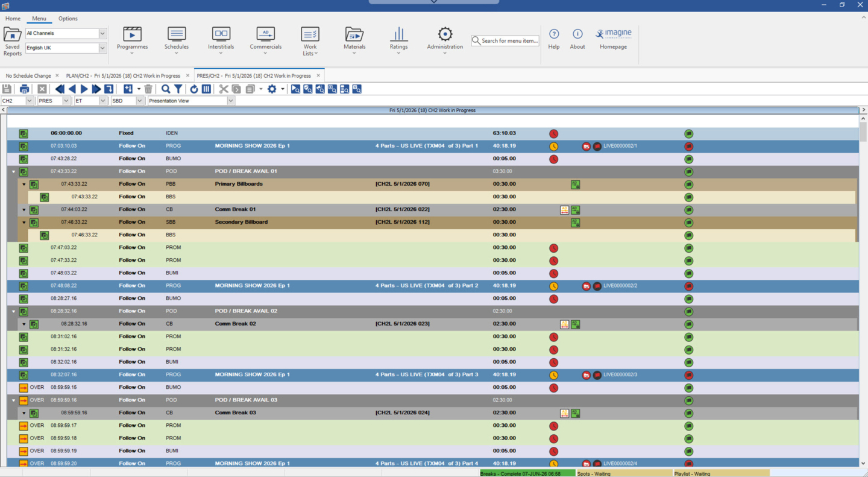The image size is (868, 477).
Task: Open the Materials menu
Action: (x=354, y=40)
